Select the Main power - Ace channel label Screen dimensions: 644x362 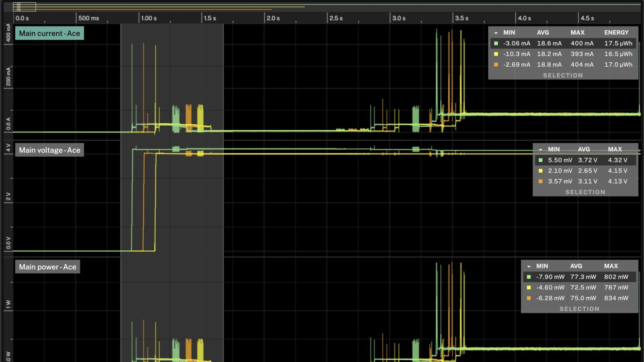pos(47,267)
